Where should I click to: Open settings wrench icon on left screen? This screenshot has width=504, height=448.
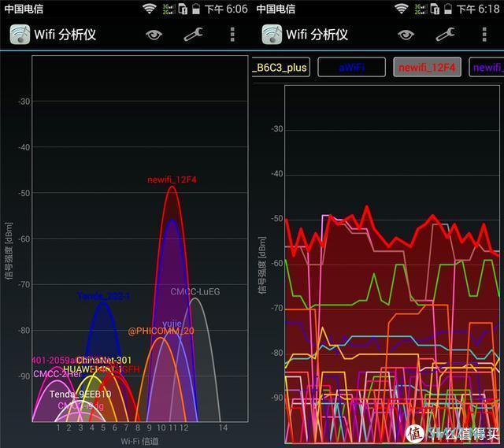click(193, 35)
